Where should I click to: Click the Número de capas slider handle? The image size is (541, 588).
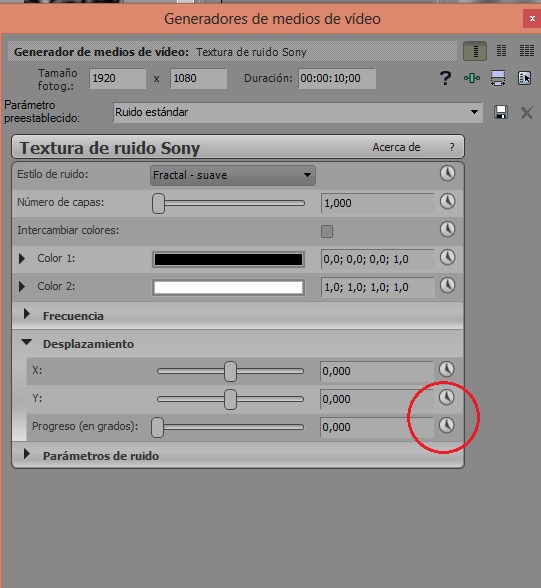click(x=159, y=204)
